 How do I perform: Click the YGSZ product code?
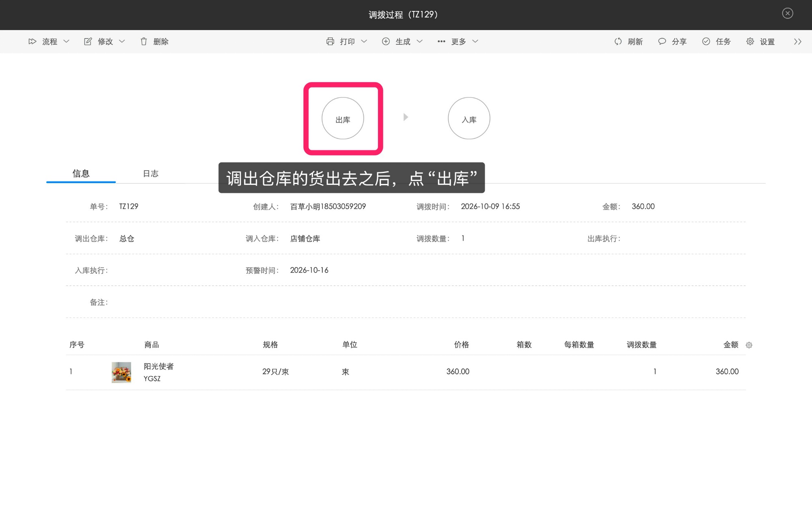pos(152,379)
